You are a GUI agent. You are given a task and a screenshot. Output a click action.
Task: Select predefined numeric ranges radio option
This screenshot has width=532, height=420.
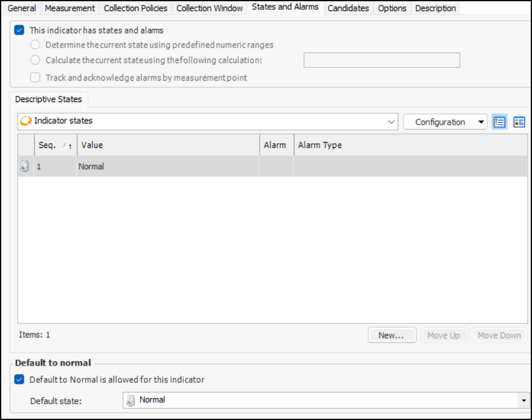coord(35,45)
